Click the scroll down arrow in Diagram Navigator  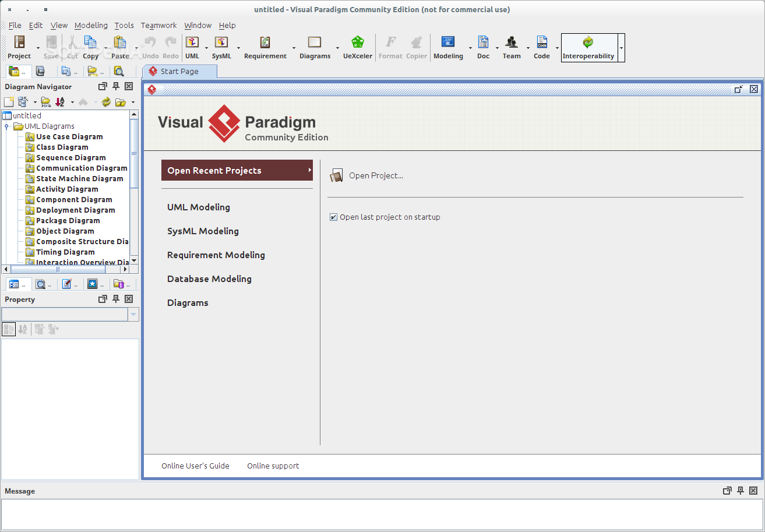pos(134,260)
